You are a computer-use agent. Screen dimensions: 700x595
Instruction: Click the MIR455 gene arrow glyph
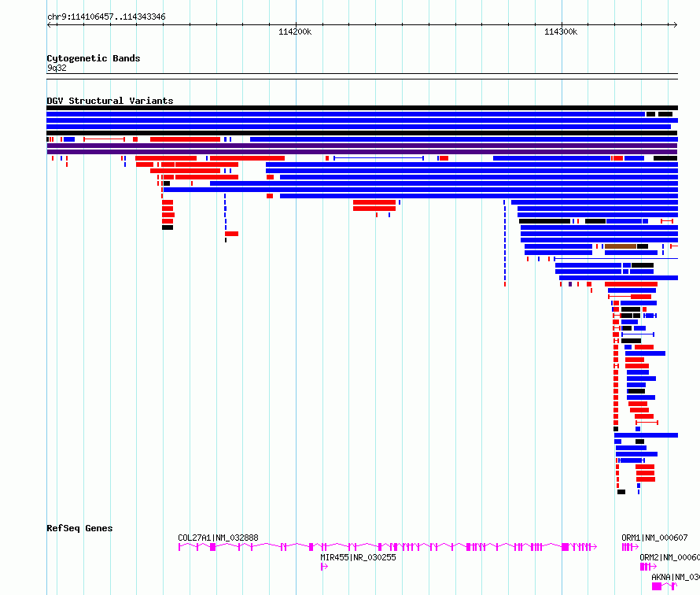tap(324, 567)
